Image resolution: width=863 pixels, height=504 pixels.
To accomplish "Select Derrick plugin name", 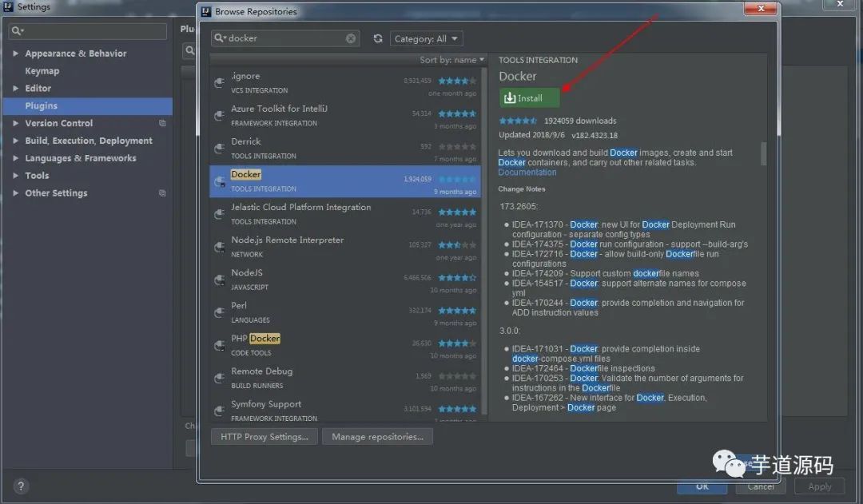I will point(246,141).
